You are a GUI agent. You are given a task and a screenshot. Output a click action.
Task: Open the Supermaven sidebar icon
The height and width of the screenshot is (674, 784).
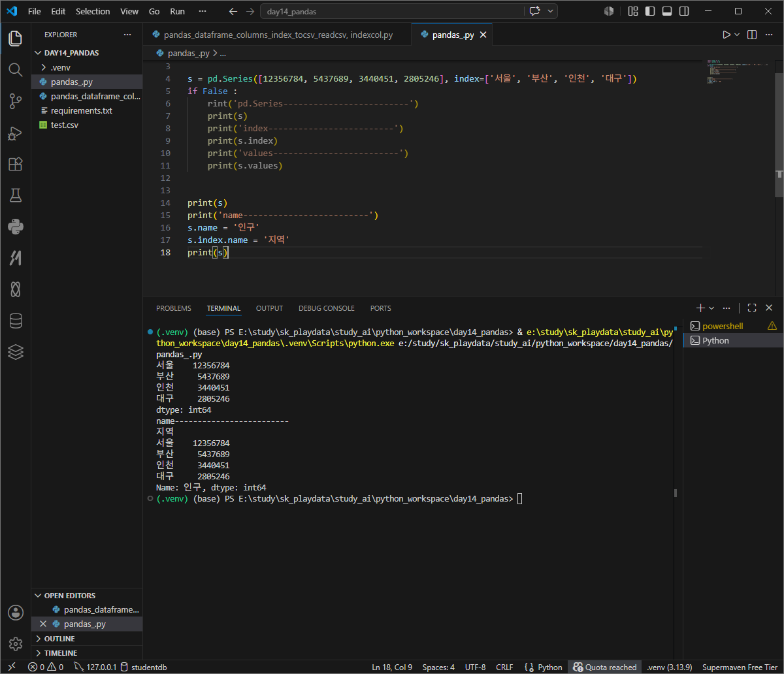(16, 258)
